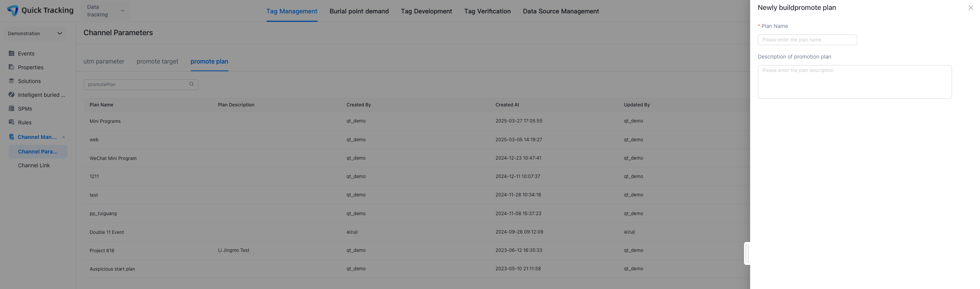Screen dimensions: 980x289
Task: Click the Solutions layers icon
Action: tap(11, 81)
